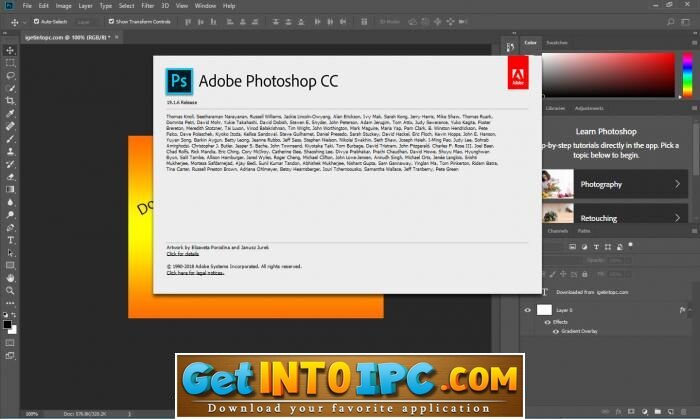Select the Crop tool
This screenshot has width=700, height=419.
tap(10, 101)
